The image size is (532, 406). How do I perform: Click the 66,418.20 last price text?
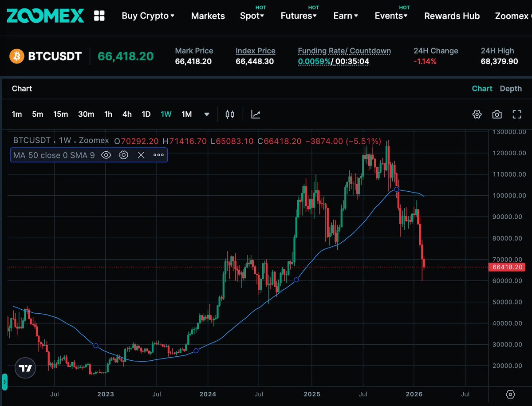[x=126, y=56]
